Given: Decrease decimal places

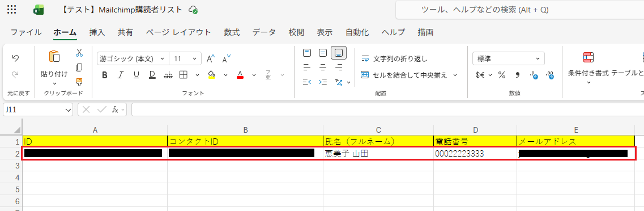Looking at the screenshot, I should [551, 75].
